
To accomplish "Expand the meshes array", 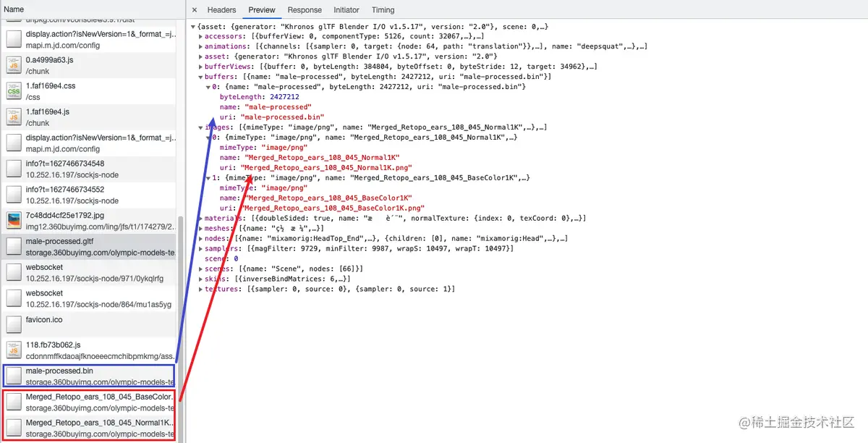I will tap(201, 228).
